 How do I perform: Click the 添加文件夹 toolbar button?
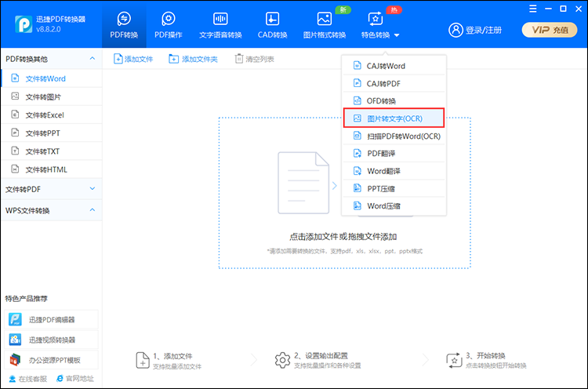(x=193, y=59)
